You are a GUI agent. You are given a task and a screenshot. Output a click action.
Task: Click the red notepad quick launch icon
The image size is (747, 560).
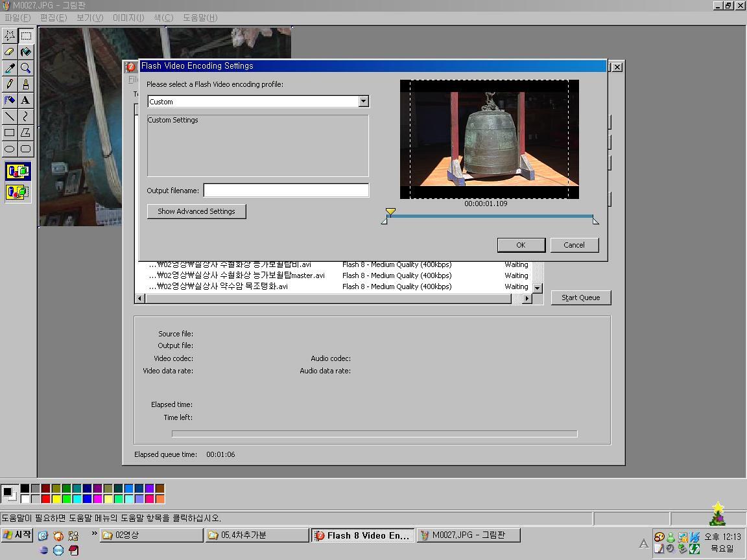coord(74,550)
